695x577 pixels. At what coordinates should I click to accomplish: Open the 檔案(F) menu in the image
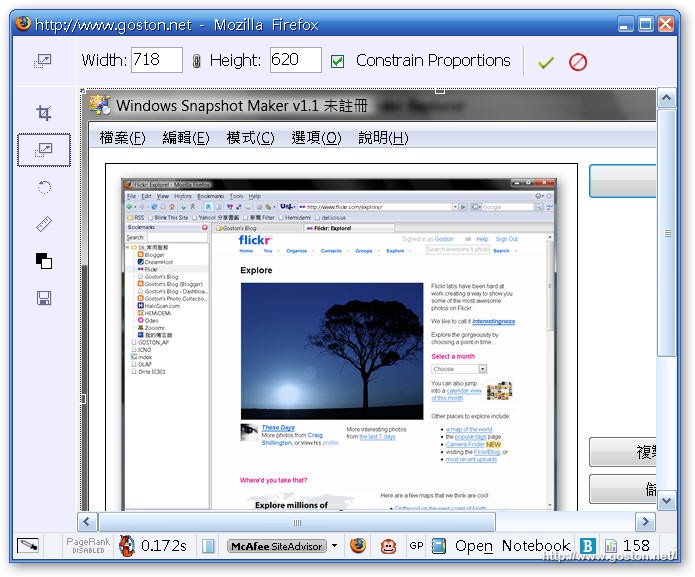click(123, 138)
